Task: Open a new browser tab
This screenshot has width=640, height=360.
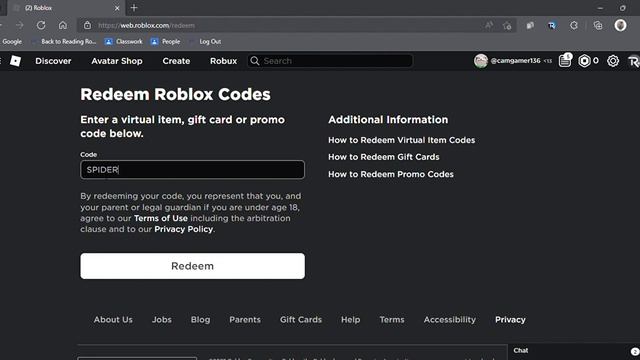Action: (x=134, y=7)
